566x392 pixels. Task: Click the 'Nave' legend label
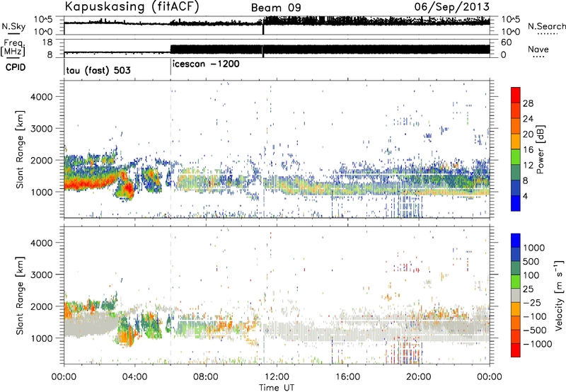tap(538, 49)
